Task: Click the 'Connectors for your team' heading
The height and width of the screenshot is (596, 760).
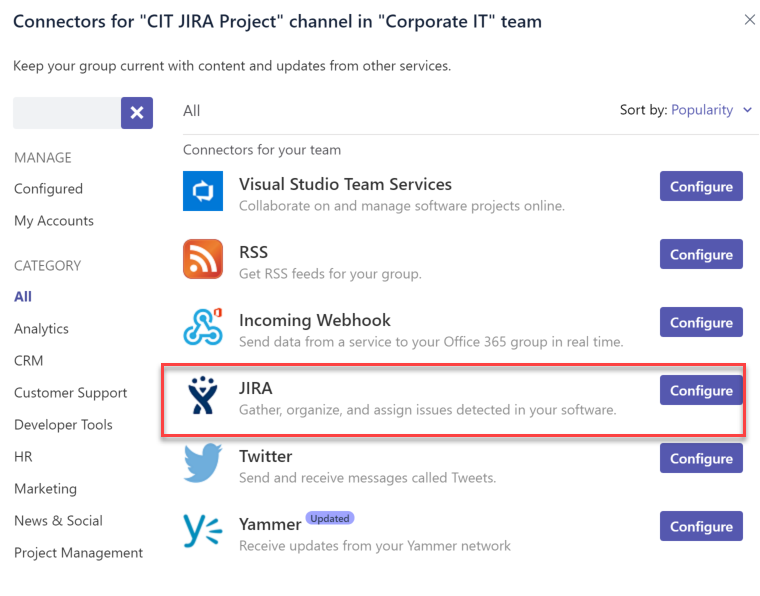Action: 262,150
